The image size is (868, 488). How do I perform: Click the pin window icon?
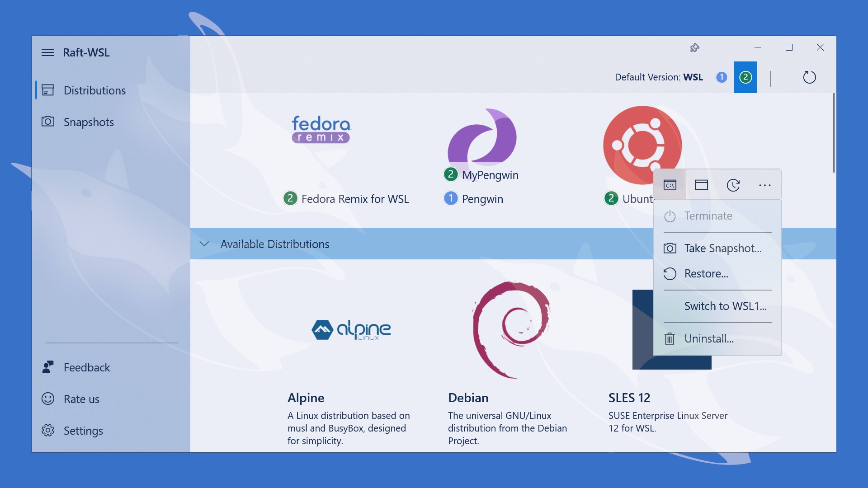[695, 47]
